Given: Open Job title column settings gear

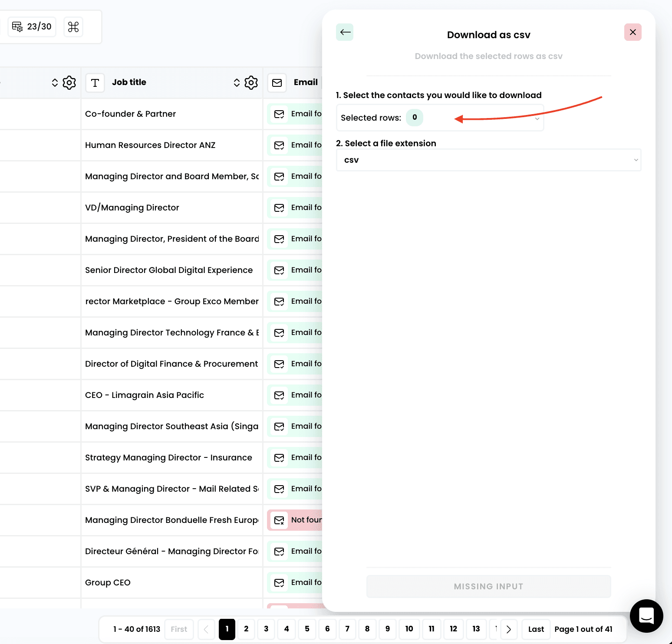Looking at the screenshot, I should pos(251,82).
